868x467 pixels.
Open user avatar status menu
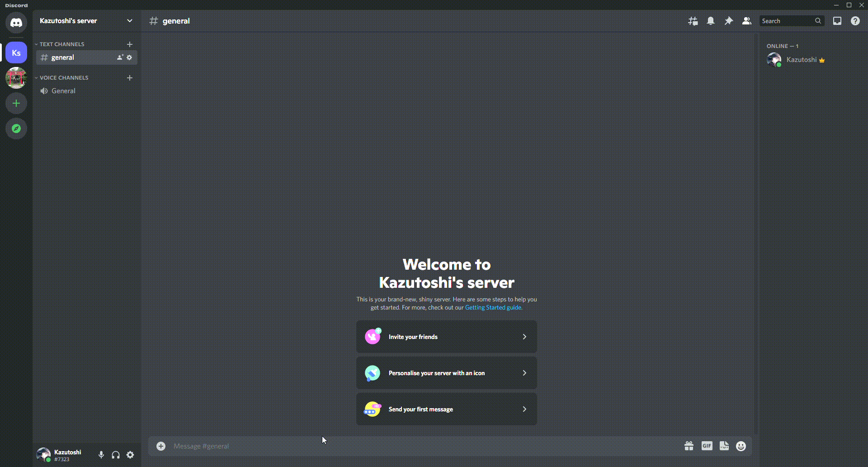[x=43, y=455]
